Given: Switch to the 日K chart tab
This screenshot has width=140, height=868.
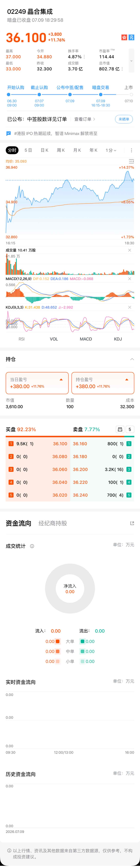Looking at the screenshot, I should 44,150.
